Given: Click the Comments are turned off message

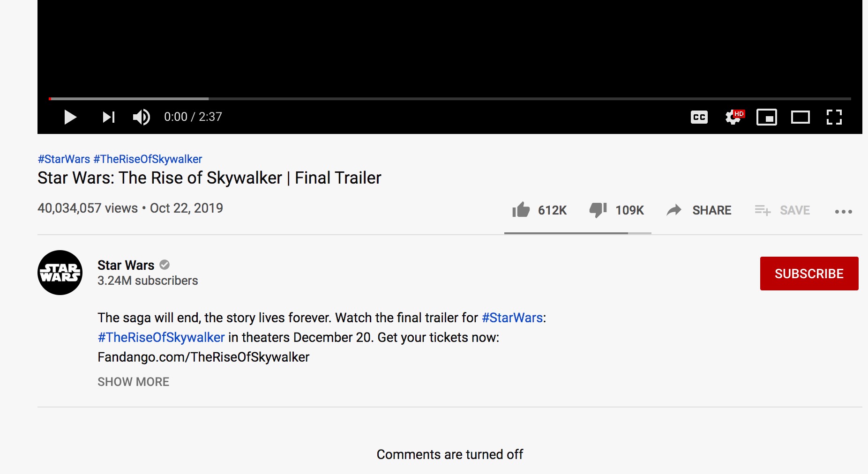Looking at the screenshot, I should 450,454.
